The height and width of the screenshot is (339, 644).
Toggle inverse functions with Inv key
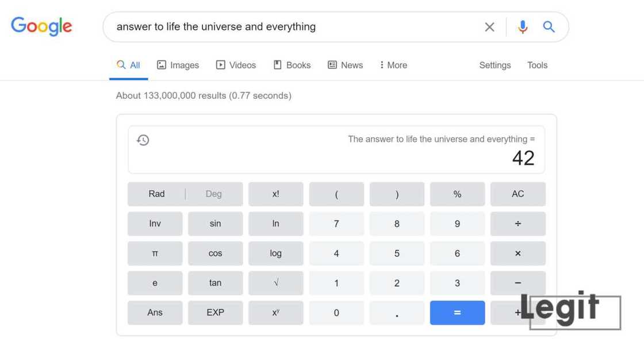click(155, 224)
